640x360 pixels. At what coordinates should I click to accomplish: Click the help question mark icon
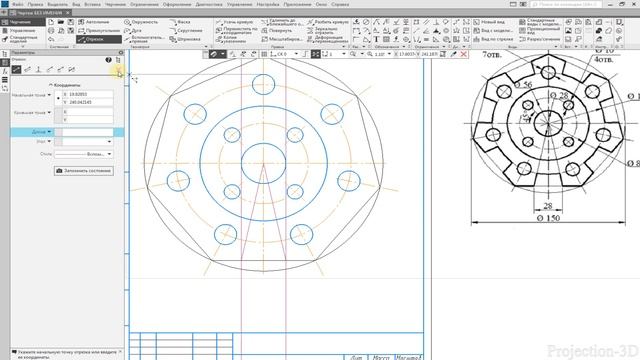pyautogui.click(x=109, y=60)
